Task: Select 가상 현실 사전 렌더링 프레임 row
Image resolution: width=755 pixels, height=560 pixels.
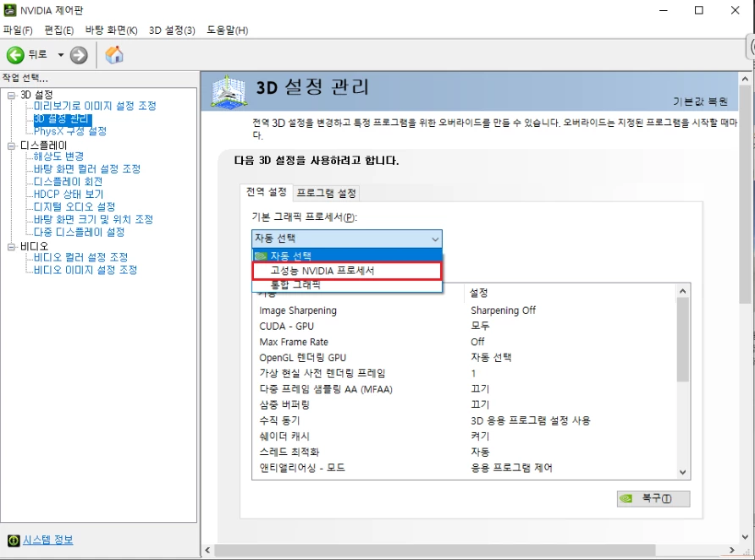Action: click(464, 373)
